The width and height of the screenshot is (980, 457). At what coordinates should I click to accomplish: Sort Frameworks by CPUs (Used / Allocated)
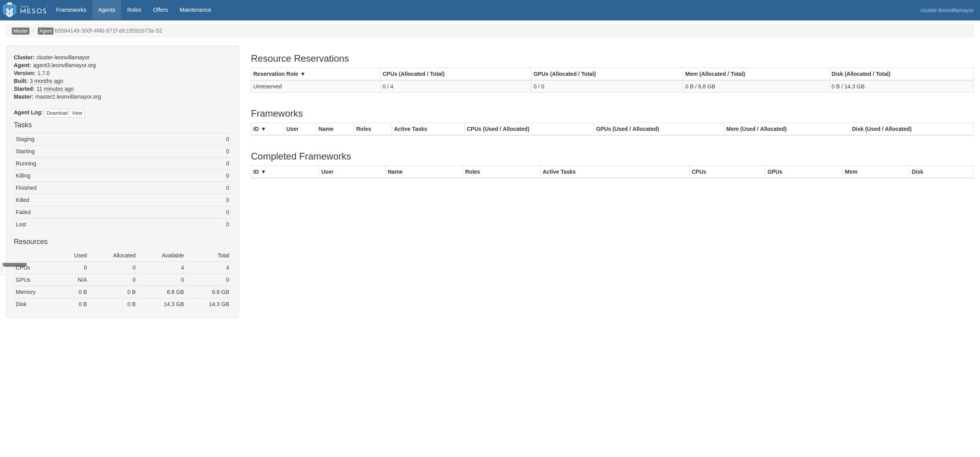[529, 129]
